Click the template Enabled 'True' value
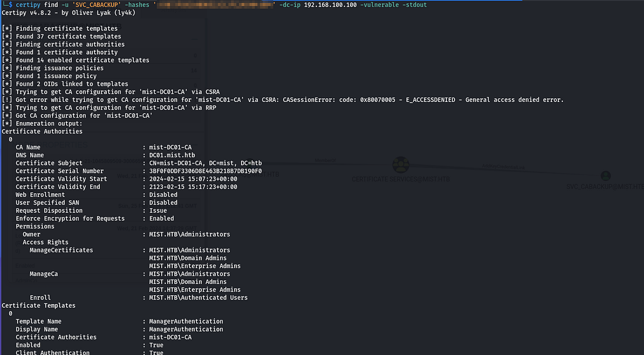 pos(156,345)
